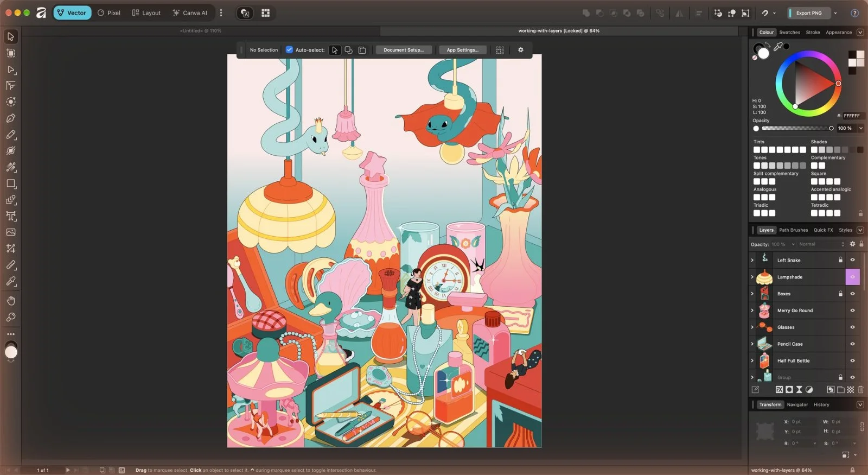Image resolution: width=868 pixels, height=475 pixels.
Task: Select the Zoom tool
Action: [11, 317]
